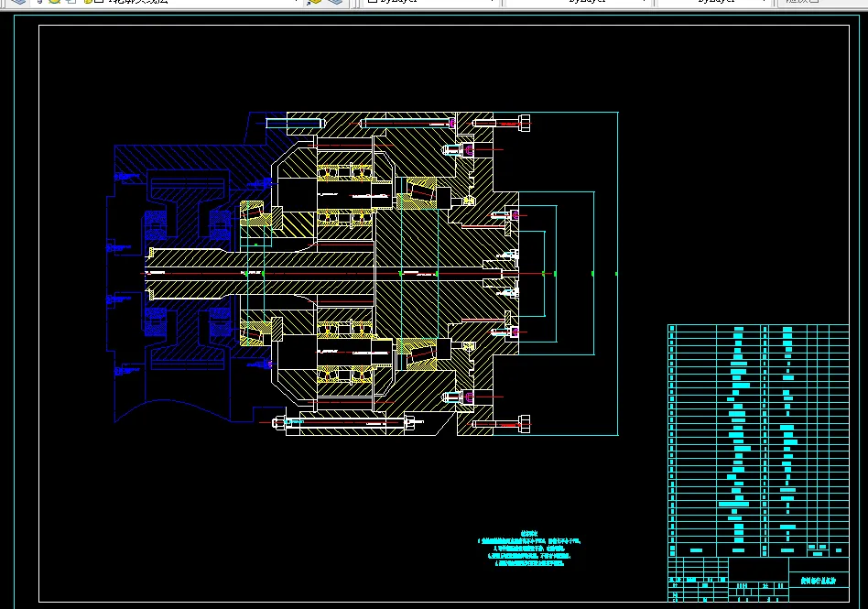Open the linetype control ByLayer dropdown
Screen dimensions: 868x609
579,2
